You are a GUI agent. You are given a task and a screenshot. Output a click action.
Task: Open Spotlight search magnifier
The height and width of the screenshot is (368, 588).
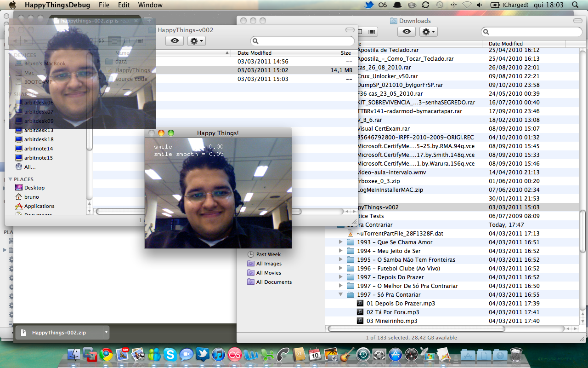[x=576, y=5]
